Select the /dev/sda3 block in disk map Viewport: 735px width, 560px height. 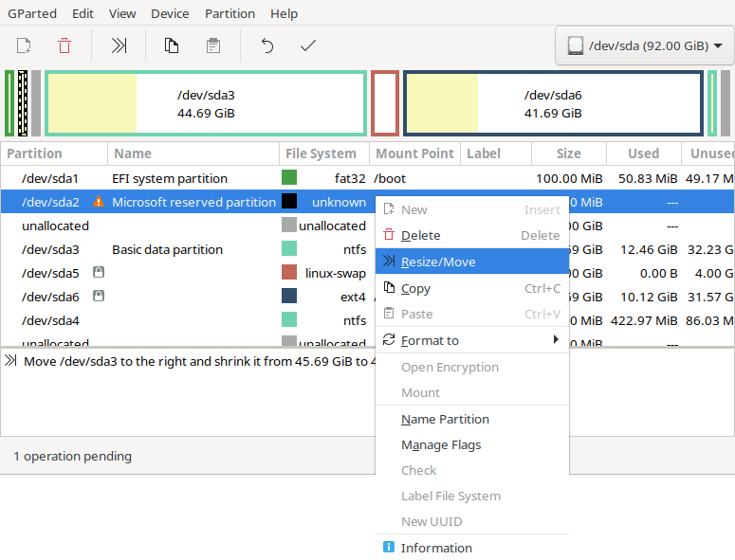click(x=206, y=104)
